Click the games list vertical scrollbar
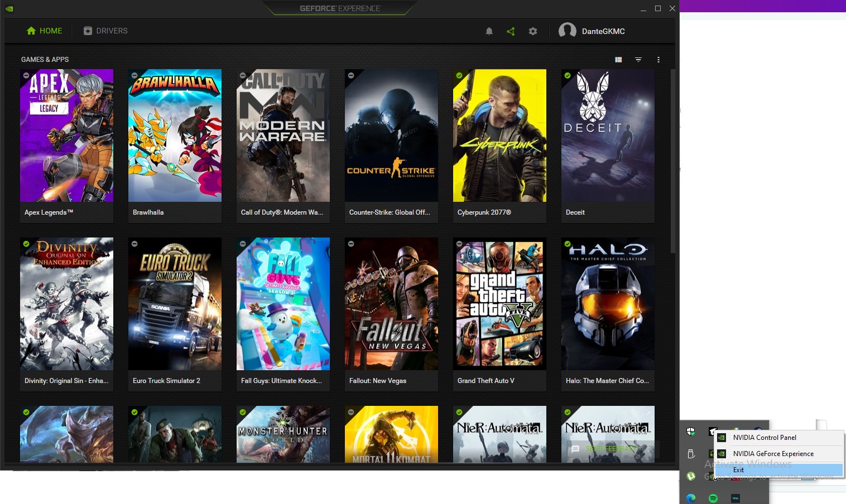This screenshot has width=846, height=504. tap(672, 161)
